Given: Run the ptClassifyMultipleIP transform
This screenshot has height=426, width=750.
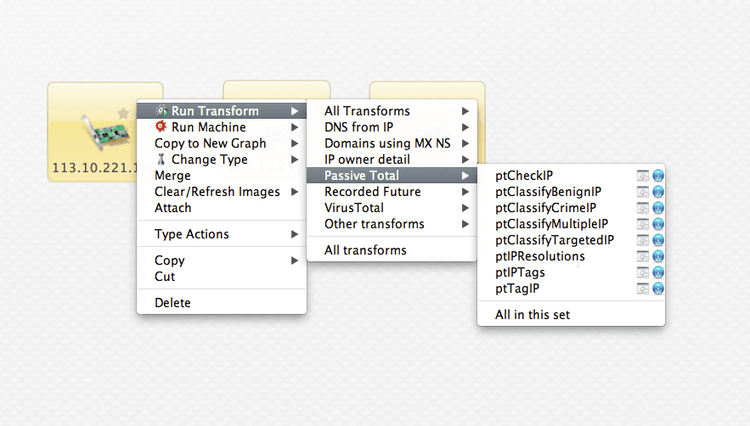Looking at the screenshot, I should point(551,224).
